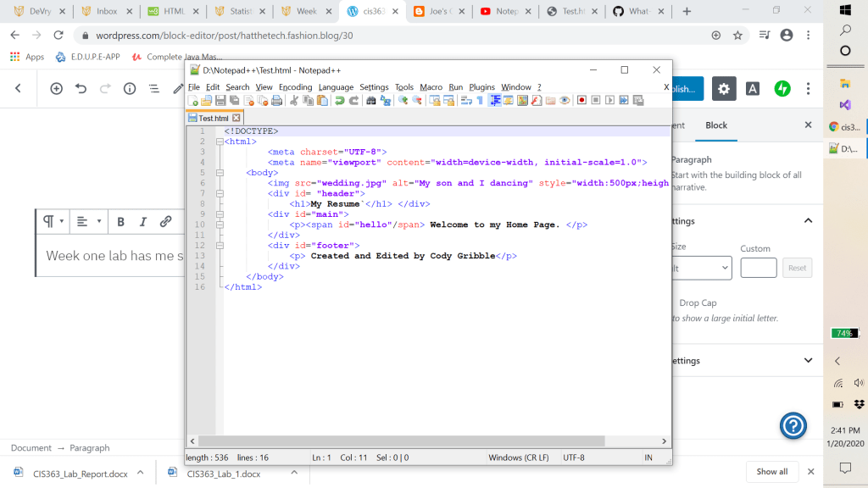Open the Encoding menu in Notepad++
Image resolution: width=868 pixels, height=488 pixels.
(295, 87)
